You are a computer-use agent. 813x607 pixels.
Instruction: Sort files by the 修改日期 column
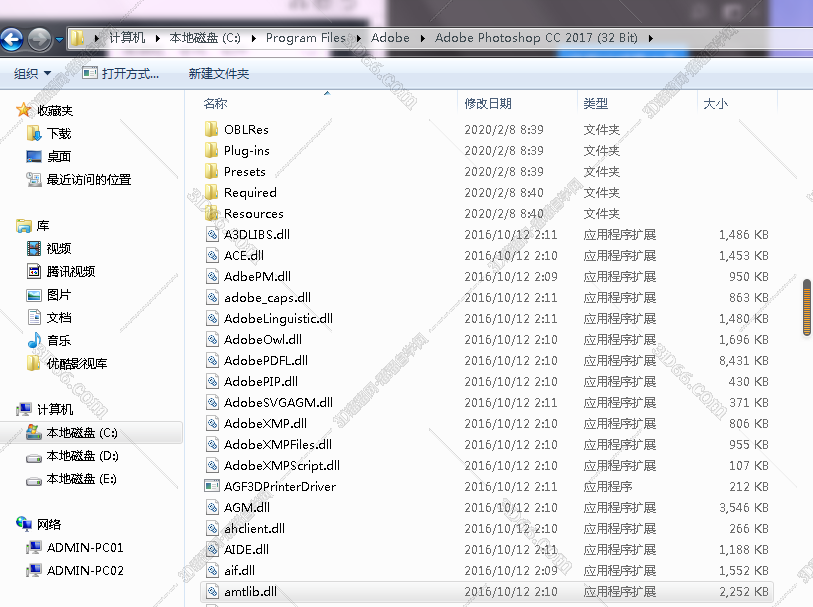pos(490,102)
